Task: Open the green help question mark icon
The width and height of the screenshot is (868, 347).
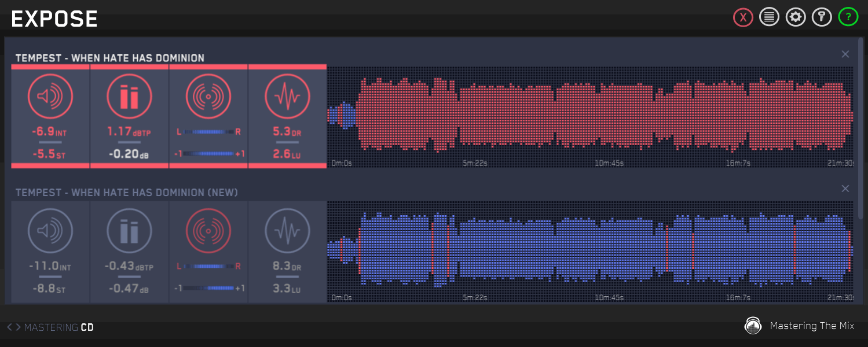Action: point(848,17)
